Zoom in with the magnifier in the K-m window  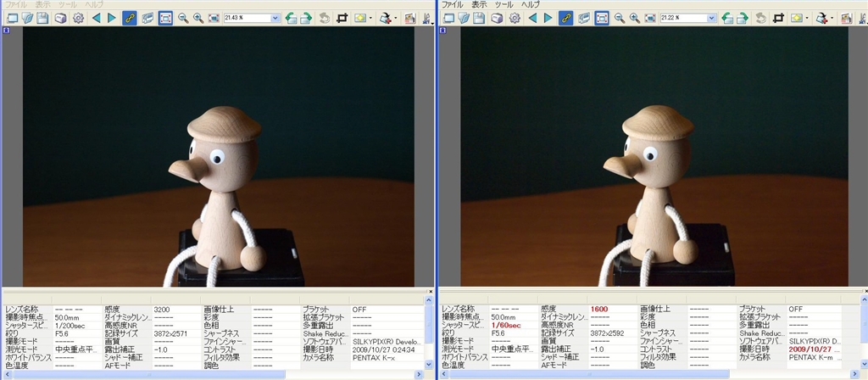pos(634,19)
